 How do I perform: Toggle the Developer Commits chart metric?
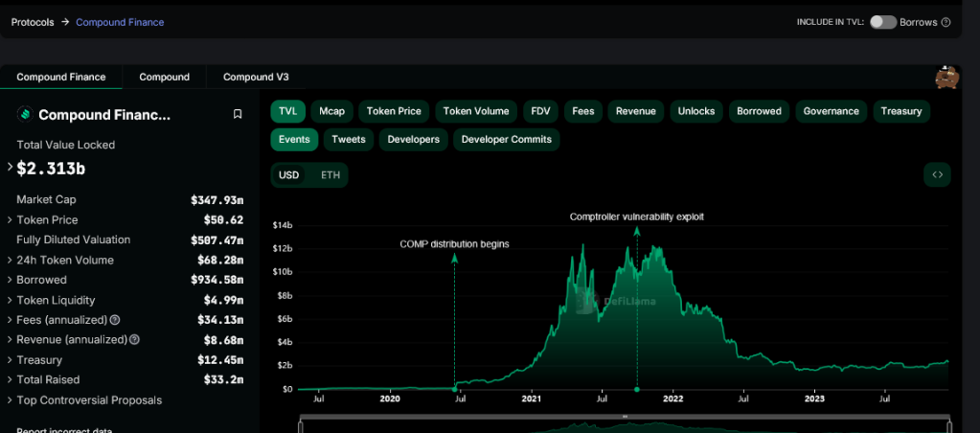click(x=506, y=139)
